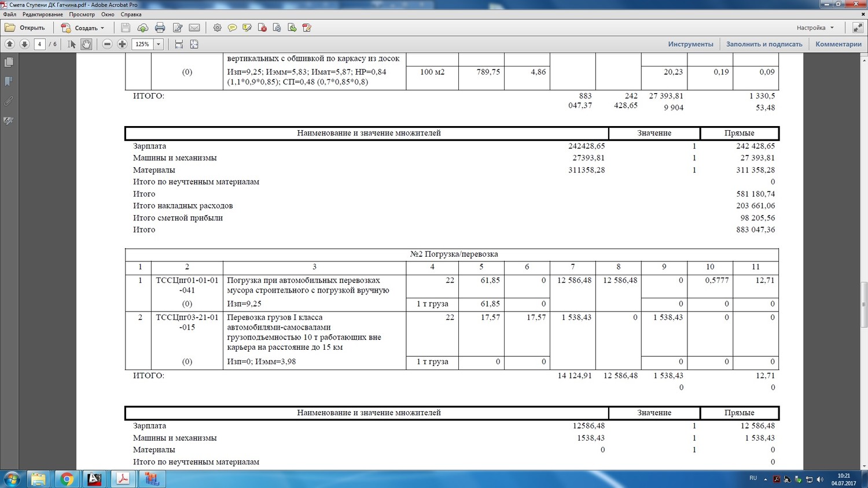Click the code ТССЦпг03-21-01-015 cell

187,322
